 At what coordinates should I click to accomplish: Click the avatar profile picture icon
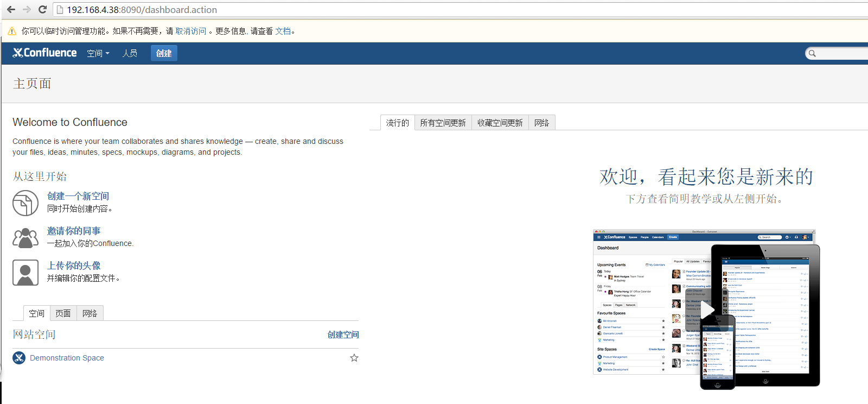point(25,273)
